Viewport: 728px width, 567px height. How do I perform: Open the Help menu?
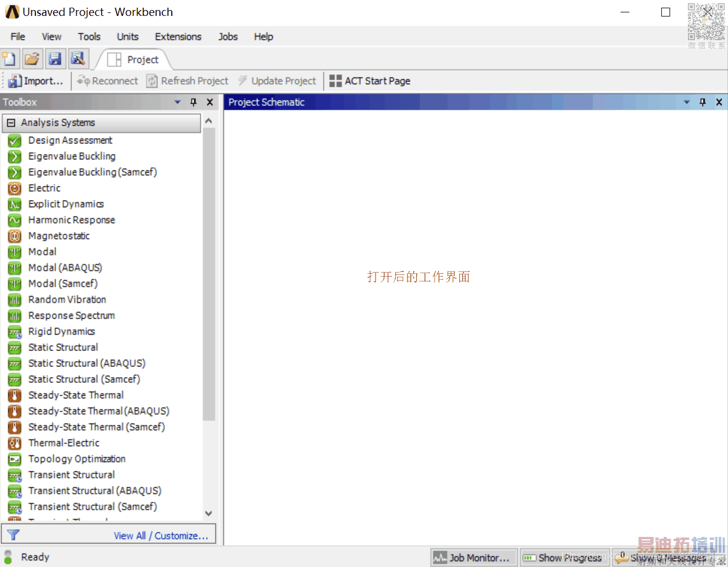point(264,37)
